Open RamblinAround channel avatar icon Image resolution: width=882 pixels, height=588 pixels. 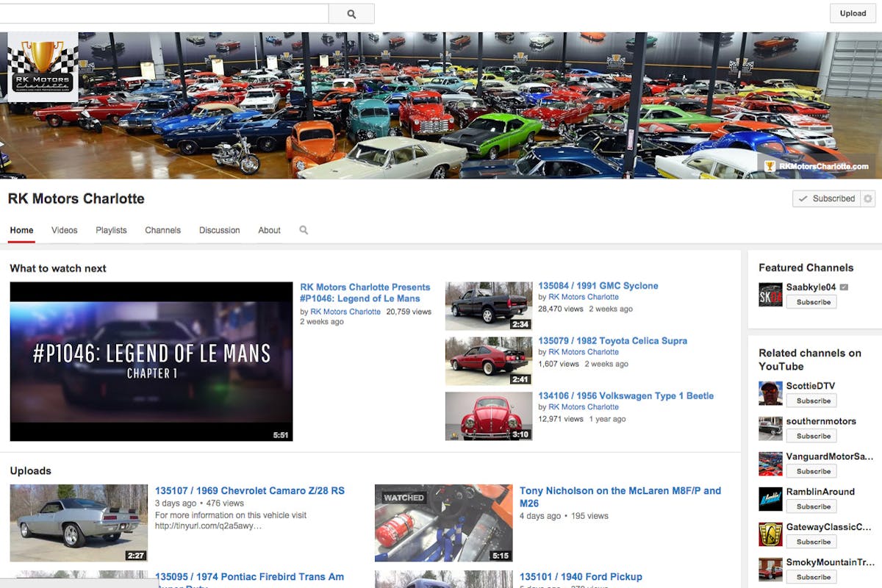pyautogui.click(x=770, y=499)
